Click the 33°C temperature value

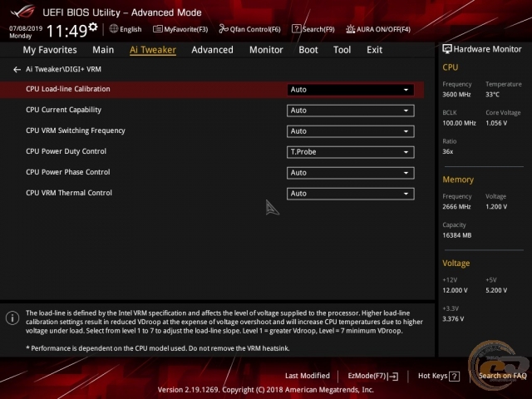(x=492, y=95)
